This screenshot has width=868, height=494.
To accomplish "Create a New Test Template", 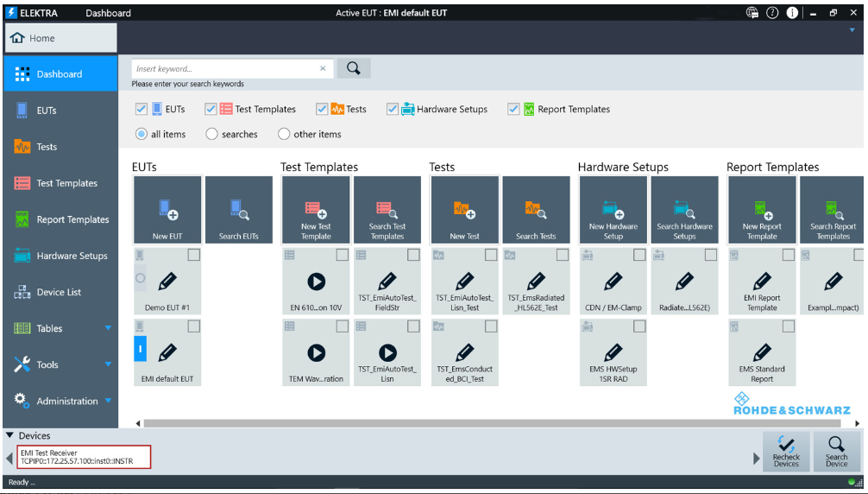I will [316, 210].
